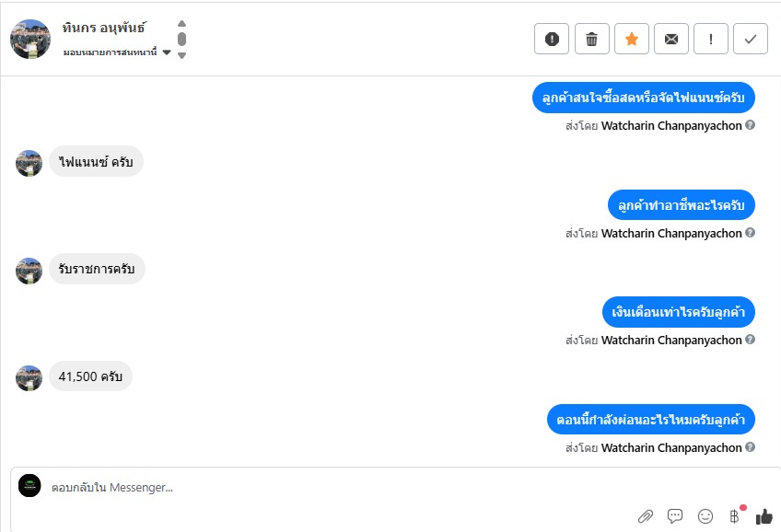Click the baht payment request icon
781x532 pixels.
[735, 516]
